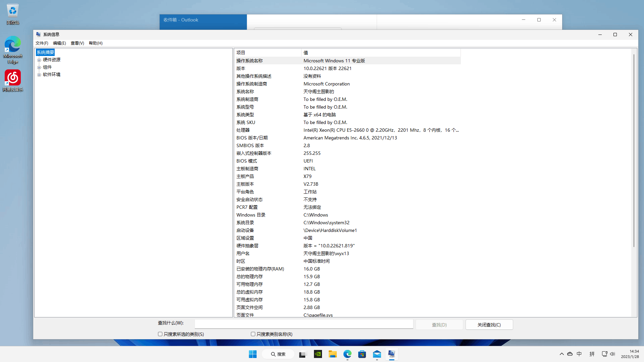Select the 主板产品 row

[x=347, y=176]
